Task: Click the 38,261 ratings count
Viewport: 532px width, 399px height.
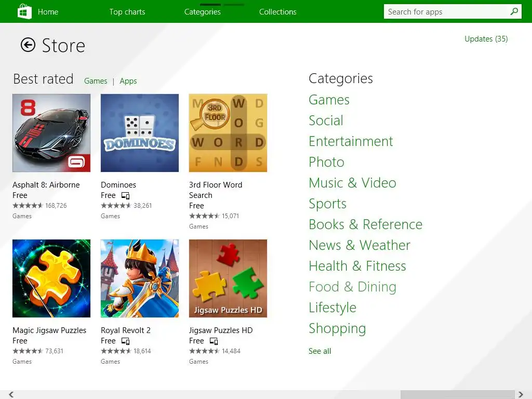Action: coord(143,206)
